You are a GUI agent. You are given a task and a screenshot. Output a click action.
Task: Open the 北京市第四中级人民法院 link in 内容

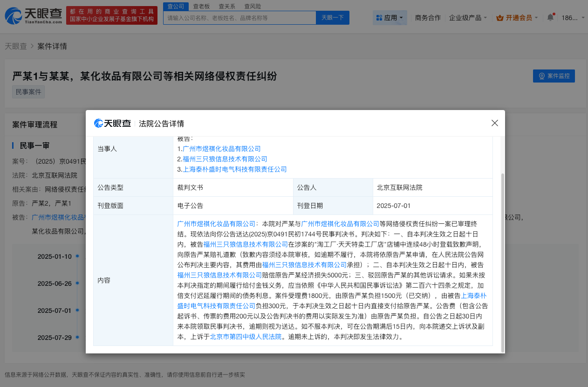coord(246,336)
